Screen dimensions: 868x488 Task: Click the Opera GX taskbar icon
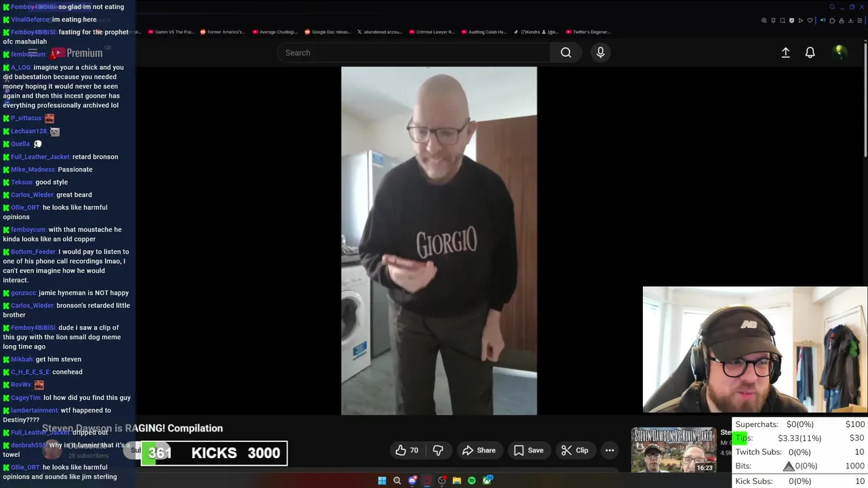pyautogui.click(x=427, y=481)
